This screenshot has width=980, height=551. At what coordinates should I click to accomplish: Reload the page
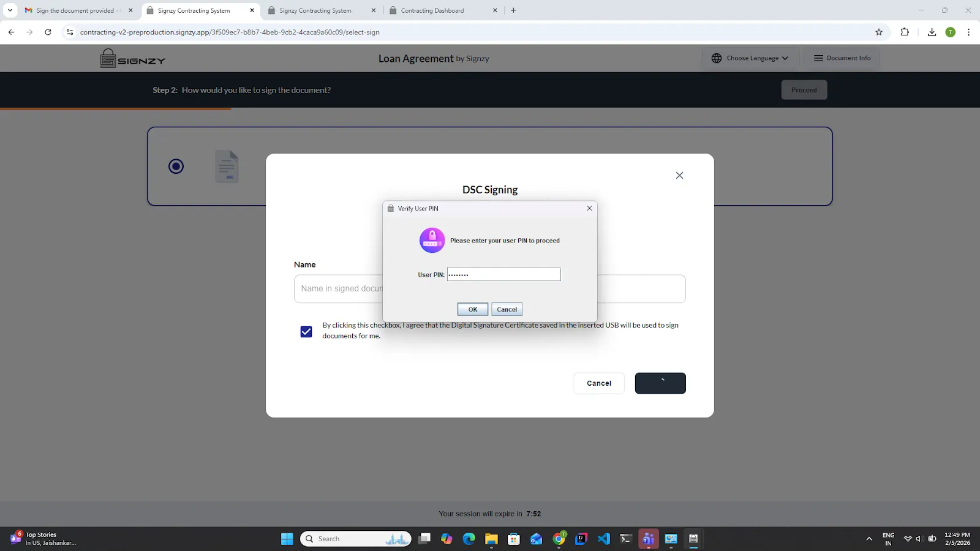(48, 32)
